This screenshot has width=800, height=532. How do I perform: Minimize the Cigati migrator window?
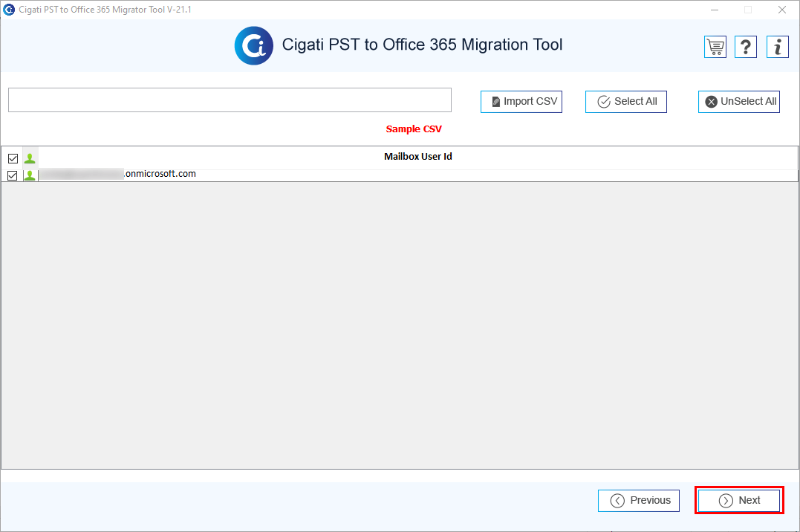pos(715,10)
